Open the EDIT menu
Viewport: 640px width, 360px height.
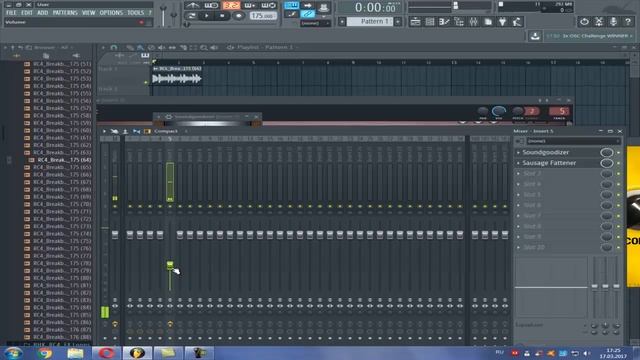tap(27, 13)
